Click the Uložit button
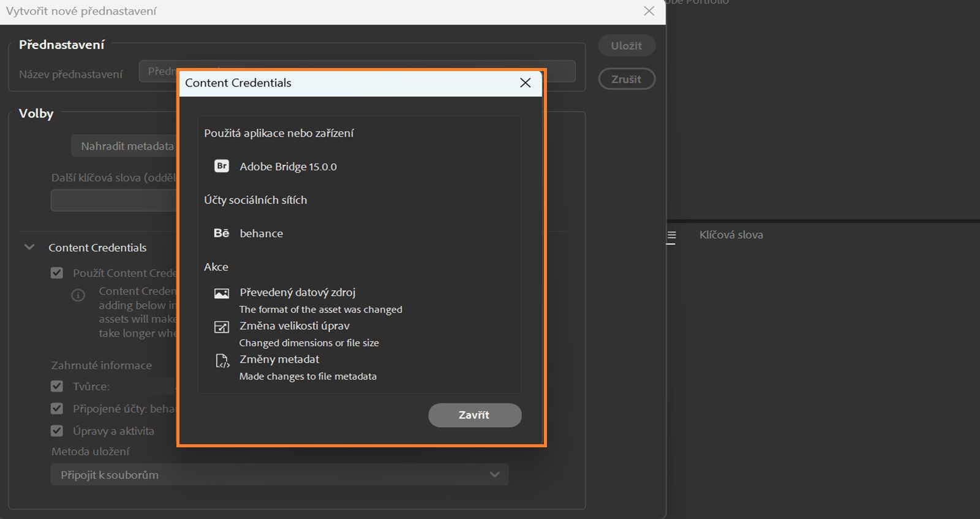980x519 pixels. 627,46
